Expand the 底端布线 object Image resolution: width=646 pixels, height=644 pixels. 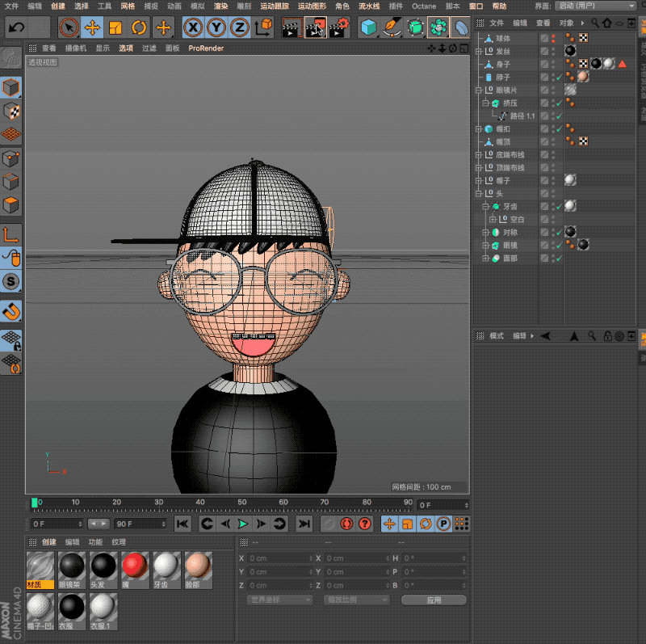tap(478, 155)
